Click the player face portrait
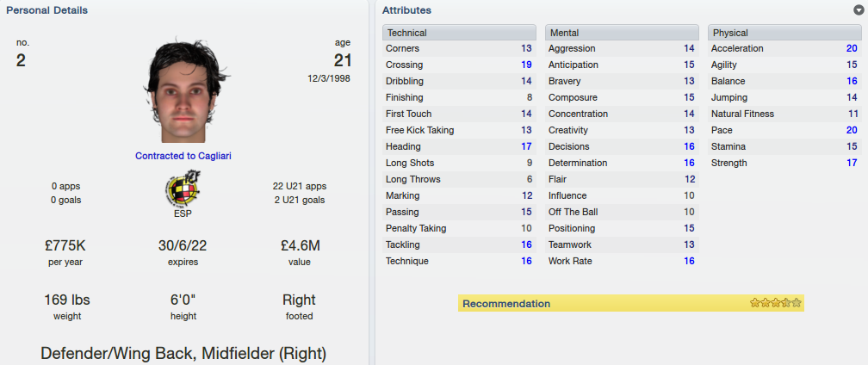 tap(183, 92)
